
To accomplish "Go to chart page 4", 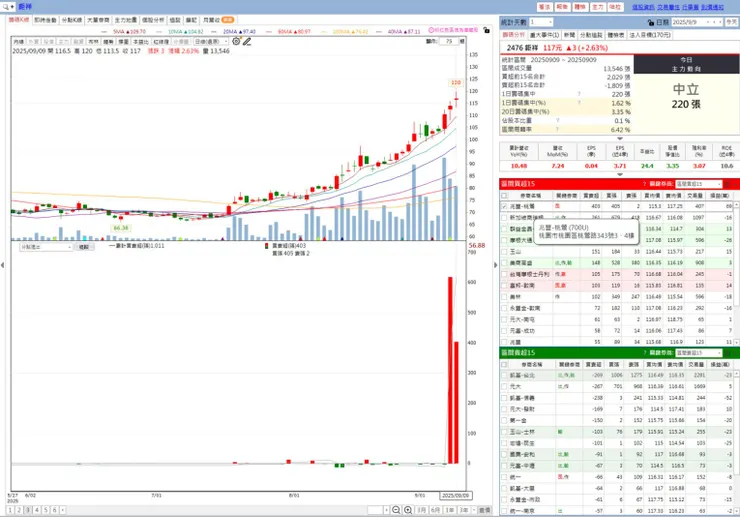I will [x=37, y=510].
